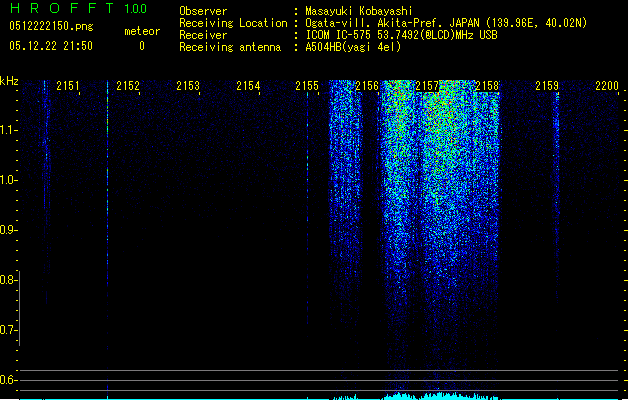Click the 0.7 kHz frequency tick label
629x400 pixels.
tap(8, 330)
